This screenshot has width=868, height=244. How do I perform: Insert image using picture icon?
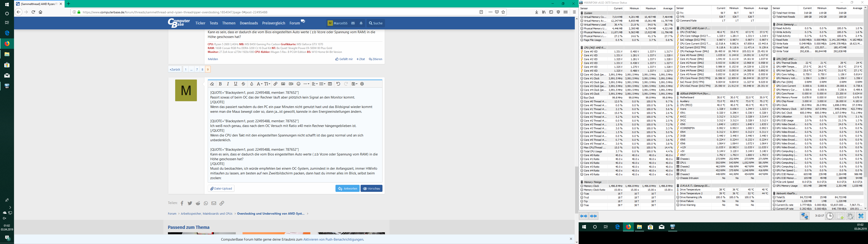tap(283, 84)
